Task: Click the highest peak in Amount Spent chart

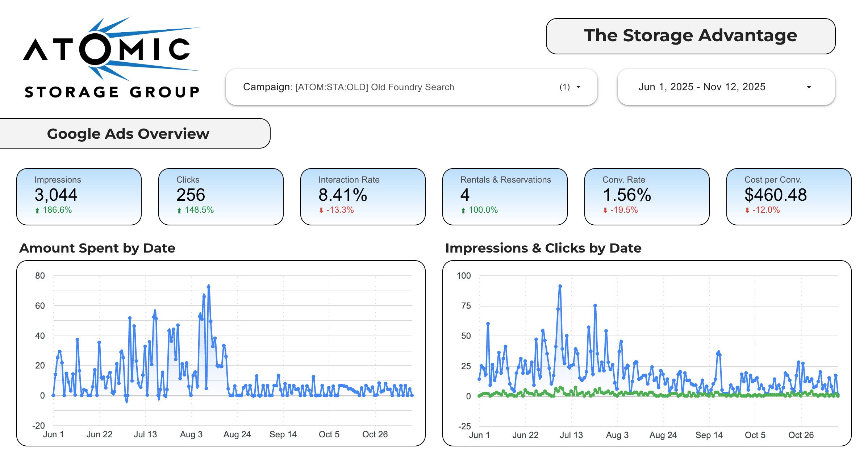Action: 209,286
